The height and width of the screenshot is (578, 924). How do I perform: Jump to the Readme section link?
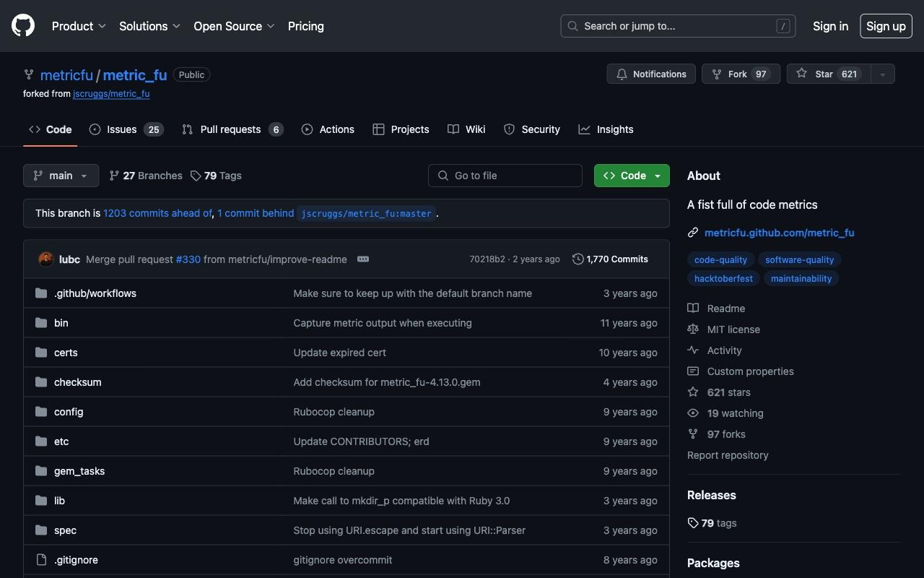(x=716, y=309)
